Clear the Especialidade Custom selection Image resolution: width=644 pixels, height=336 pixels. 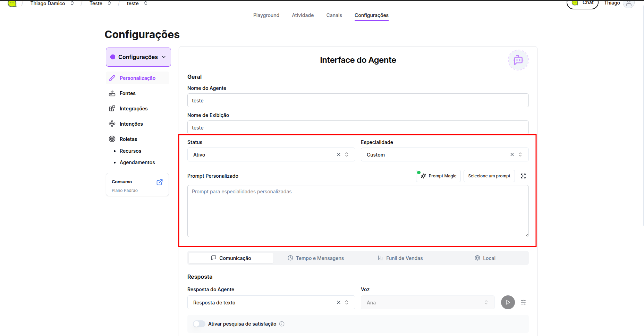click(512, 154)
